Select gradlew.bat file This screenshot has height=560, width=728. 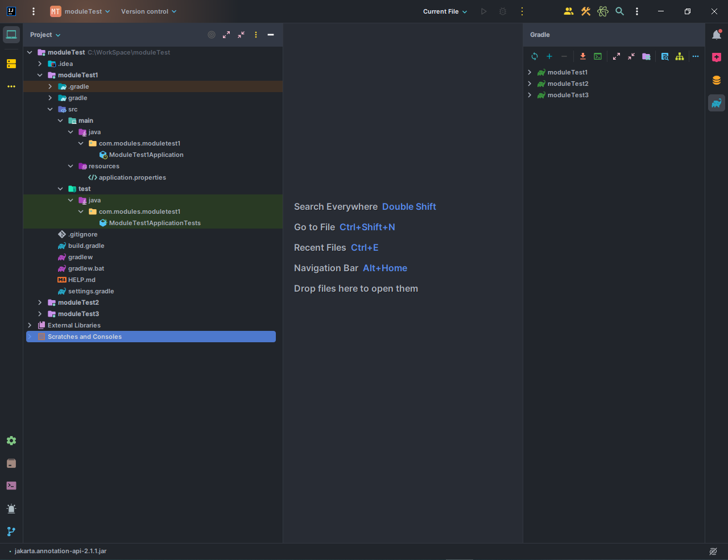(x=86, y=268)
